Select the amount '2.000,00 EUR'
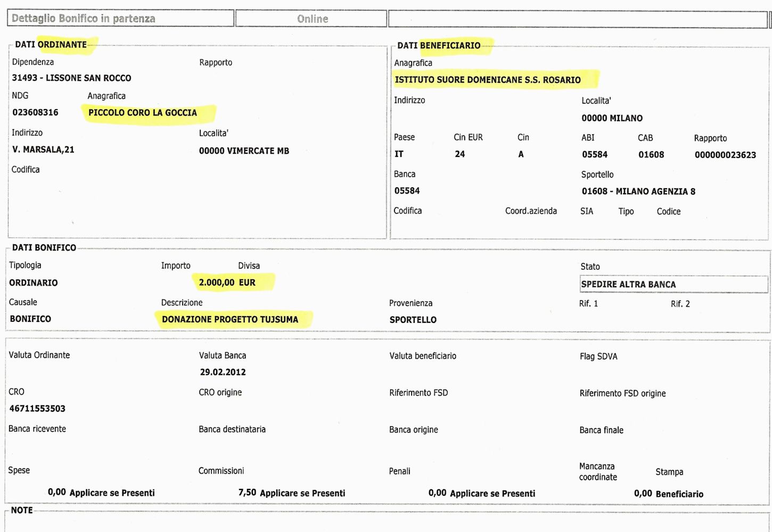Screen dimensions: 772x532 coord(227,282)
